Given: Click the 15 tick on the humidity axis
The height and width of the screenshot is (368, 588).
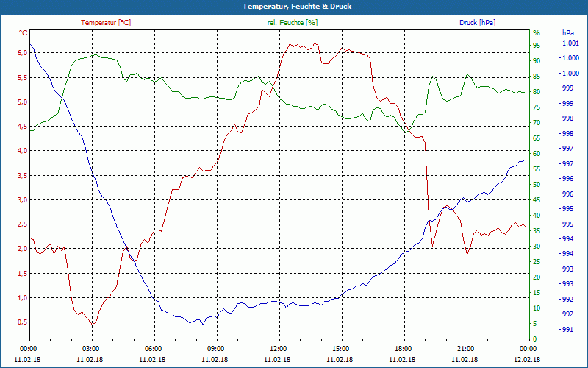Looking at the screenshot, I should click(x=537, y=292).
